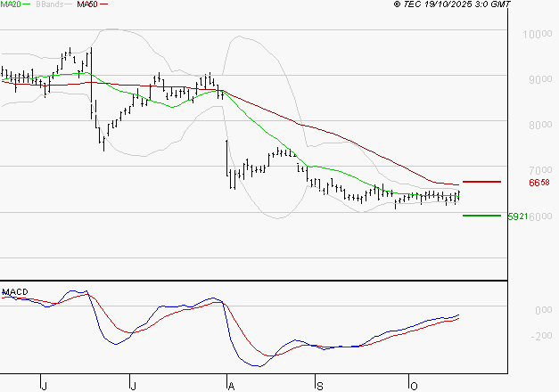This screenshot has height=392, width=559.
Task: Select the green 5921 support value label
Action: pos(517,216)
